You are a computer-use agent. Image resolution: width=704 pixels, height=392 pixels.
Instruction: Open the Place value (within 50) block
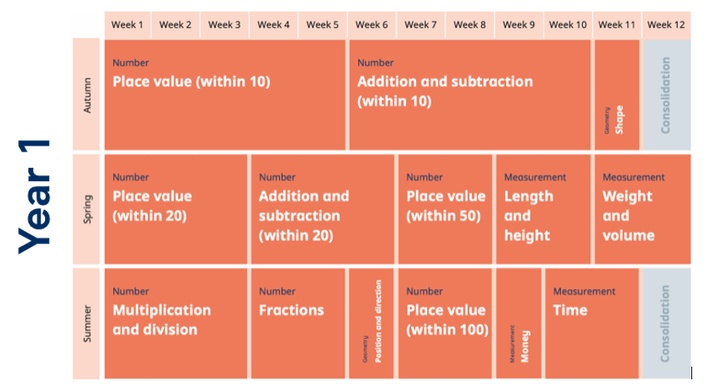pyautogui.click(x=445, y=209)
